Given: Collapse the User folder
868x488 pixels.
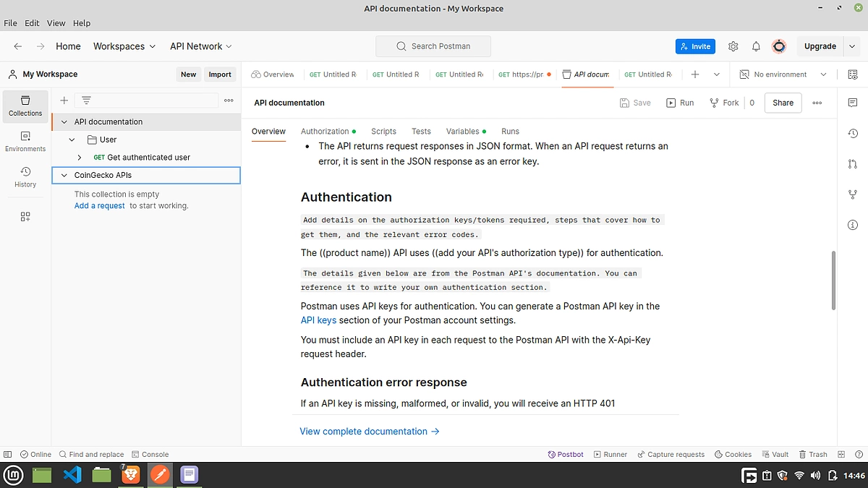Looking at the screenshot, I should pyautogui.click(x=72, y=140).
